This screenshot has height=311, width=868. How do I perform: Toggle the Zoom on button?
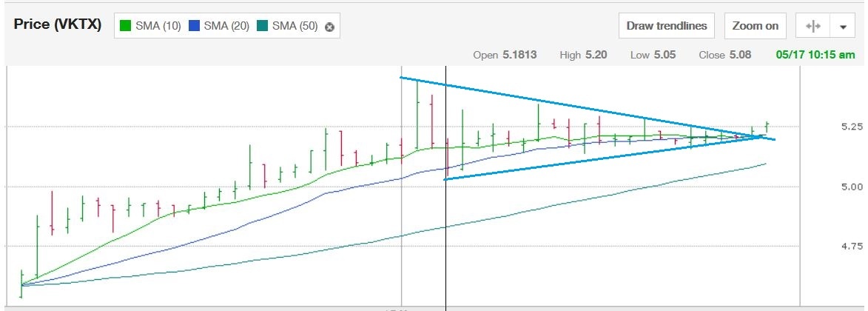(755, 26)
